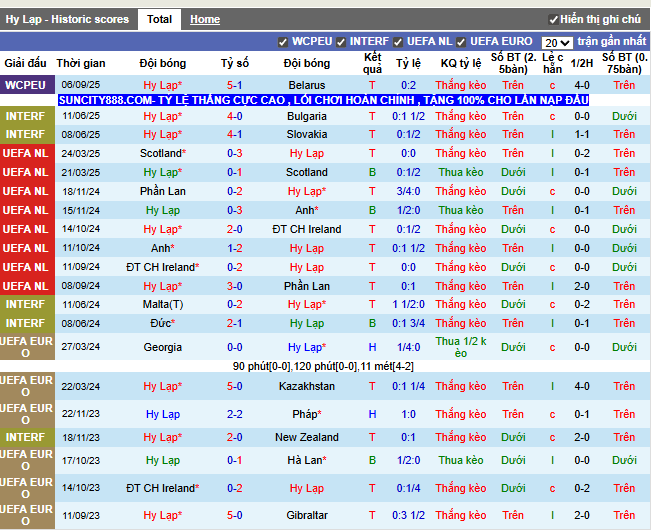Click the Malta(T) team name
This screenshot has height=530, width=651.
tap(163, 305)
